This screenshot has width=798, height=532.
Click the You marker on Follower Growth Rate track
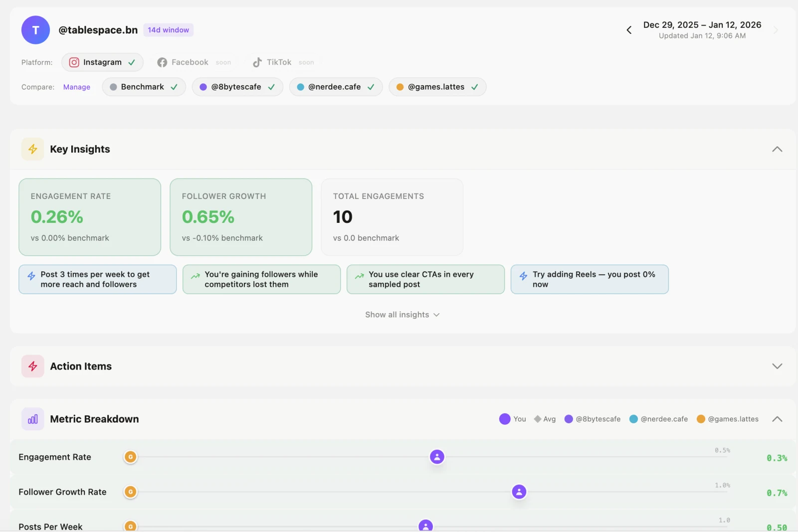[x=519, y=492]
